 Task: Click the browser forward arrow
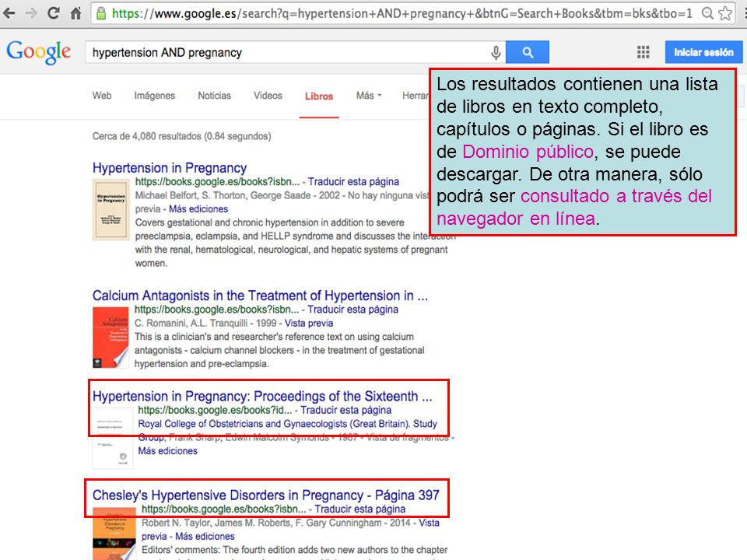31,13
